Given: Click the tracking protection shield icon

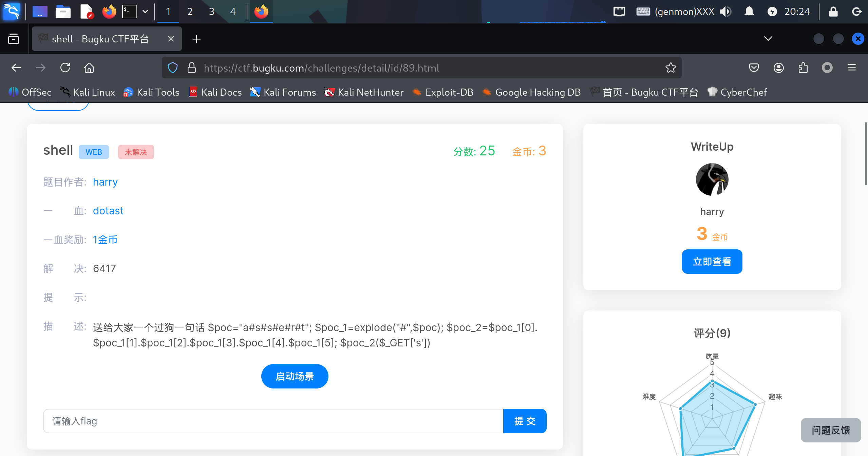Looking at the screenshot, I should click(173, 68).
